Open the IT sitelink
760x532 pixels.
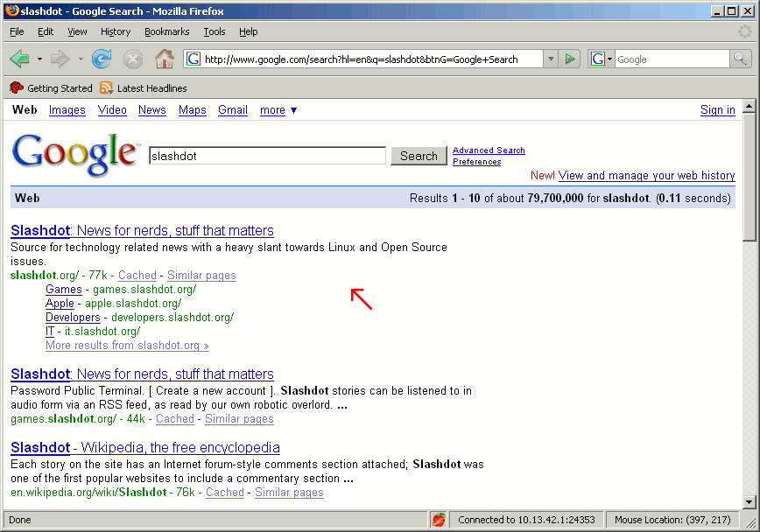click(50, 332)
